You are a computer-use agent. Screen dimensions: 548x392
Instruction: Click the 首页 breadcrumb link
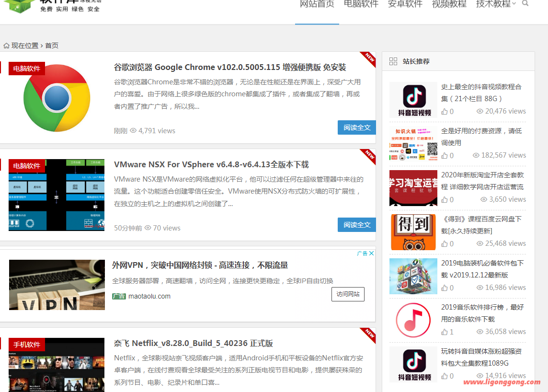pyautogui.click(x=52, y=46)
